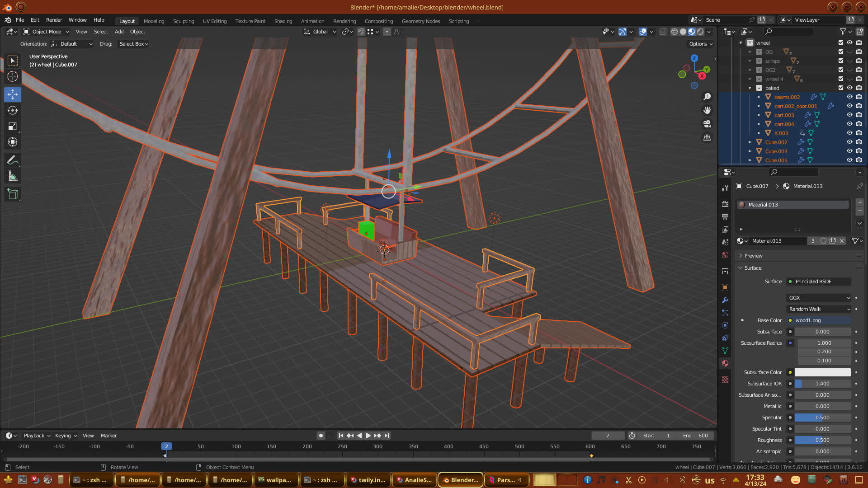This screenshot has height=488, width=868.
Task: Toggle visibility of cart.003 object
Action: point(849,115)
